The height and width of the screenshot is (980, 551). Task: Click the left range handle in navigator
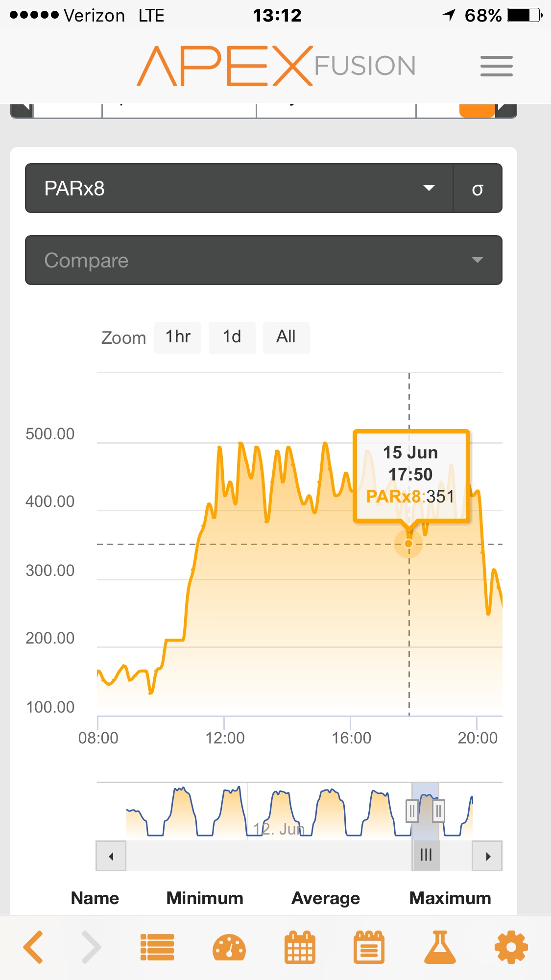(412, 812)
